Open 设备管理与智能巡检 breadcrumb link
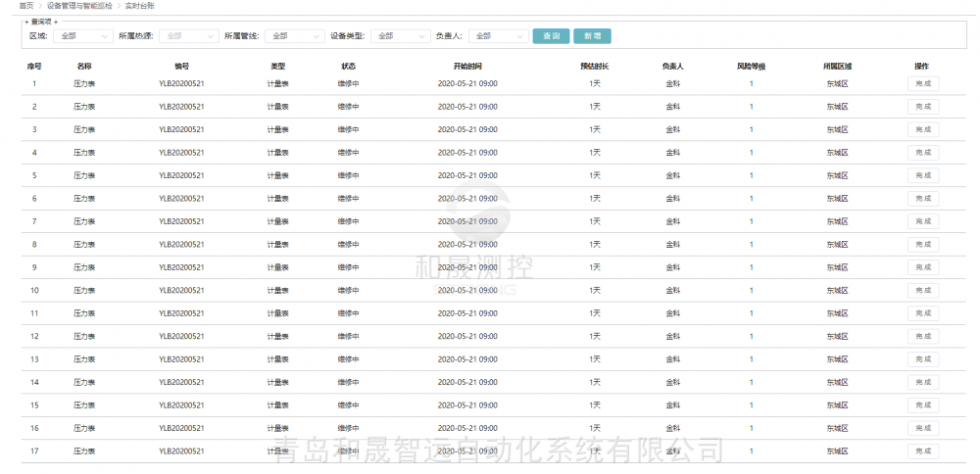Viewport: 980px width, 474px height. tap(78, 6)
